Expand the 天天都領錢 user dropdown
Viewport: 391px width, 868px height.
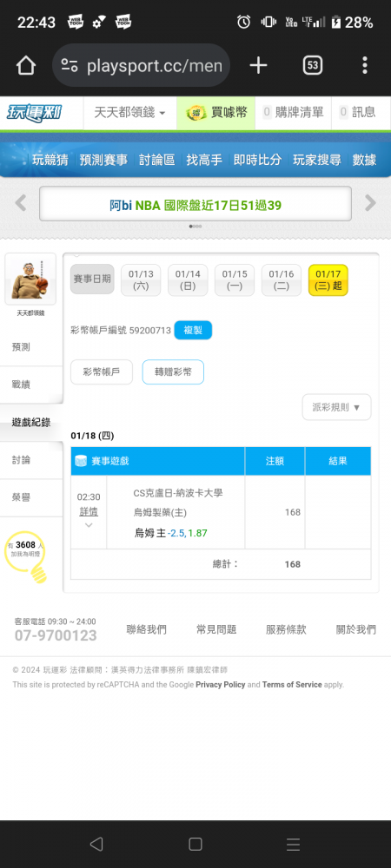129,113
